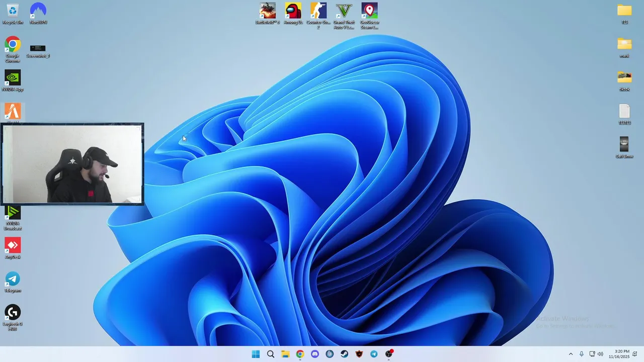Open the Recycle Bin desktop icon

tap(13, 14)
